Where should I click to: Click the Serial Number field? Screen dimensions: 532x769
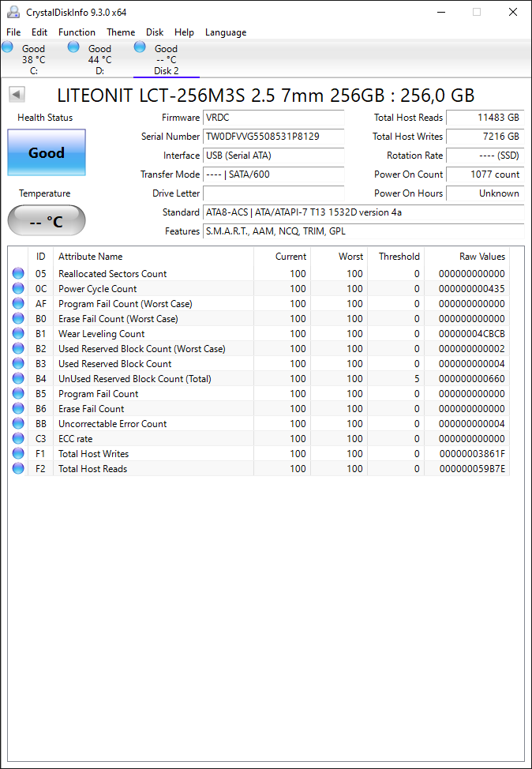coord(274,137)
